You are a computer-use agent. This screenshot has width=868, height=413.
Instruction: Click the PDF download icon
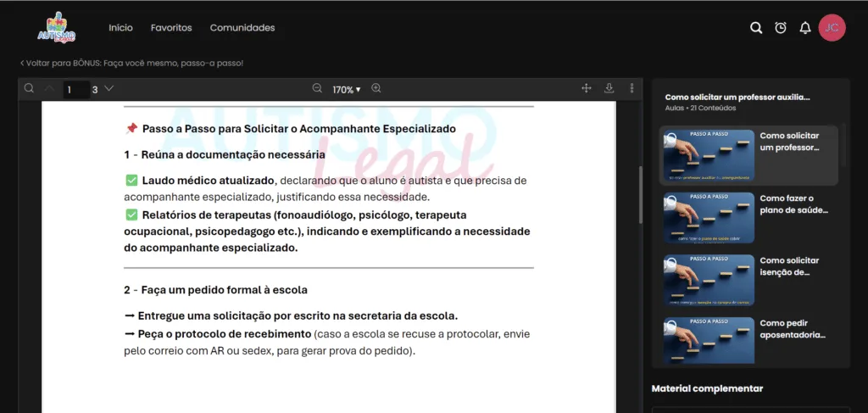coord(609,88)
